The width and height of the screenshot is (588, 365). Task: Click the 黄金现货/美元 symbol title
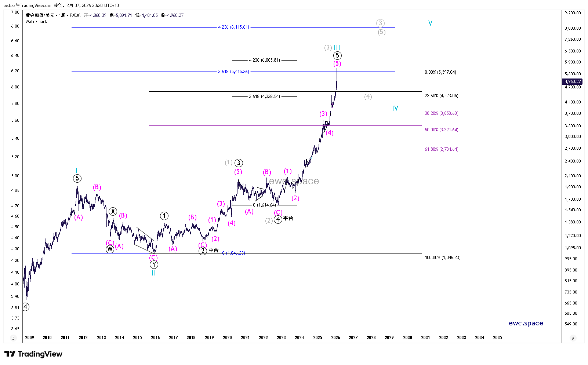[40, 15]
